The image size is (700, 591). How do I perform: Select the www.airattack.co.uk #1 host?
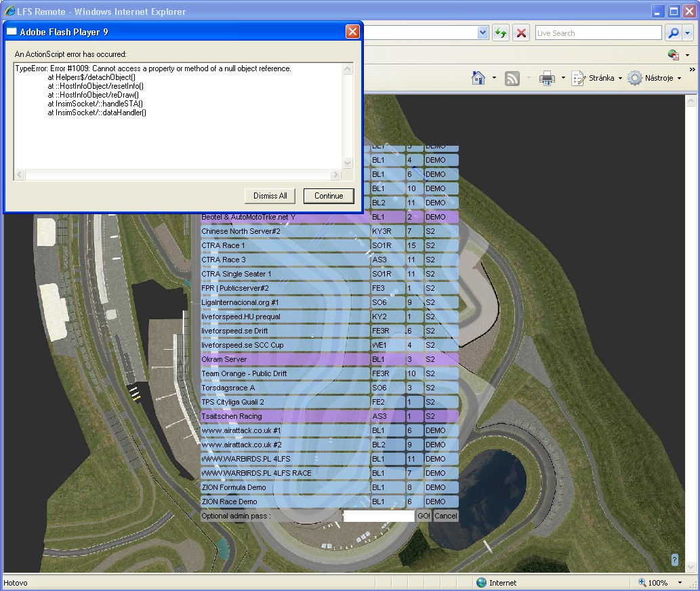pos(329,431)
